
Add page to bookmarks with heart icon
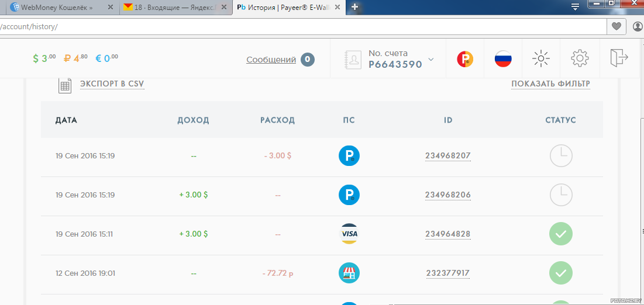tap(616, 27)
